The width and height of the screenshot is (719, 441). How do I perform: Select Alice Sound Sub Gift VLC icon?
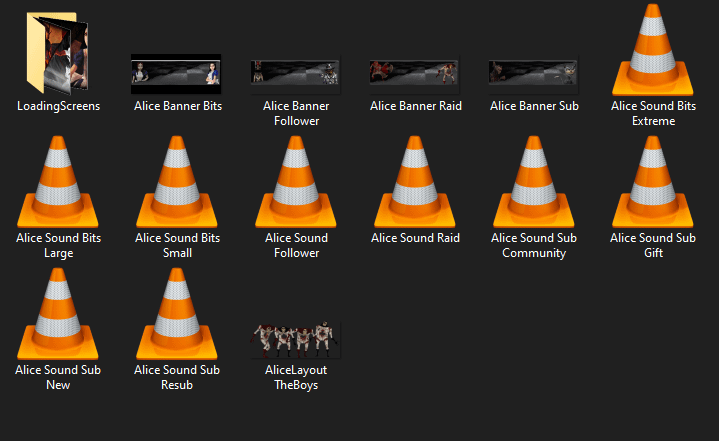(x=653, y=182)
